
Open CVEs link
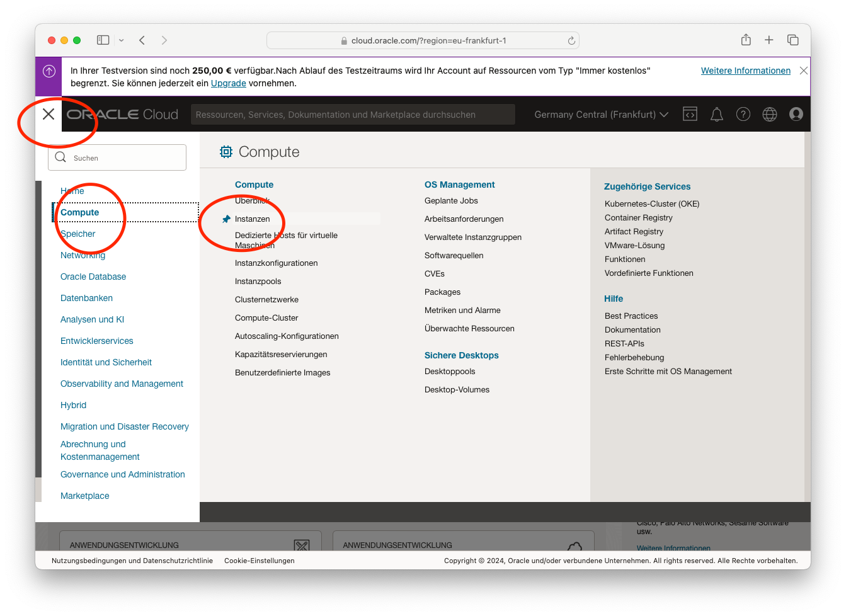pos(435,274)
